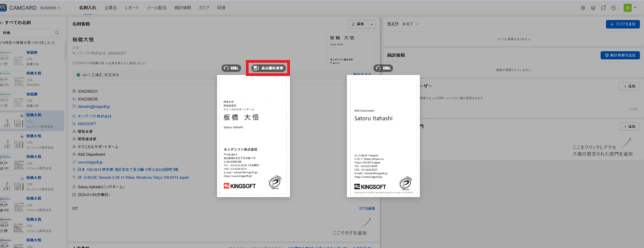Click the stacked layers icon in header
The width and height of the screenshot is (644, 248).
(593, 8)
